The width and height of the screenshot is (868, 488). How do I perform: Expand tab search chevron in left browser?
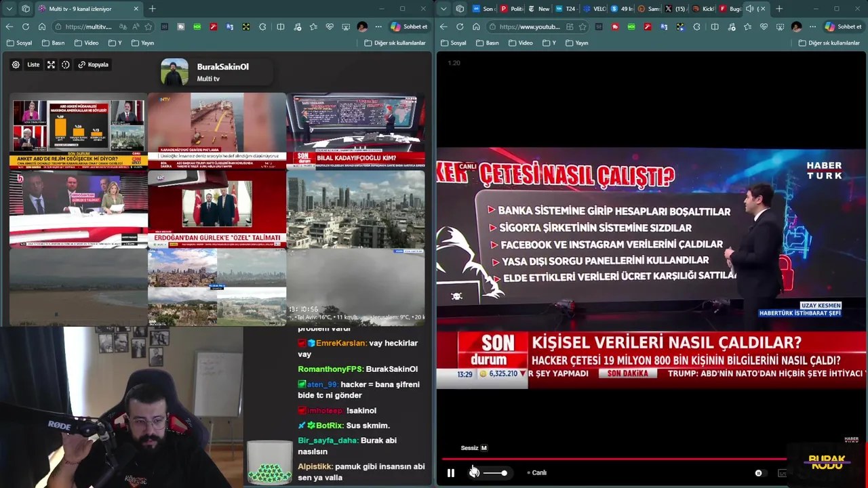(x=9, y=9)
